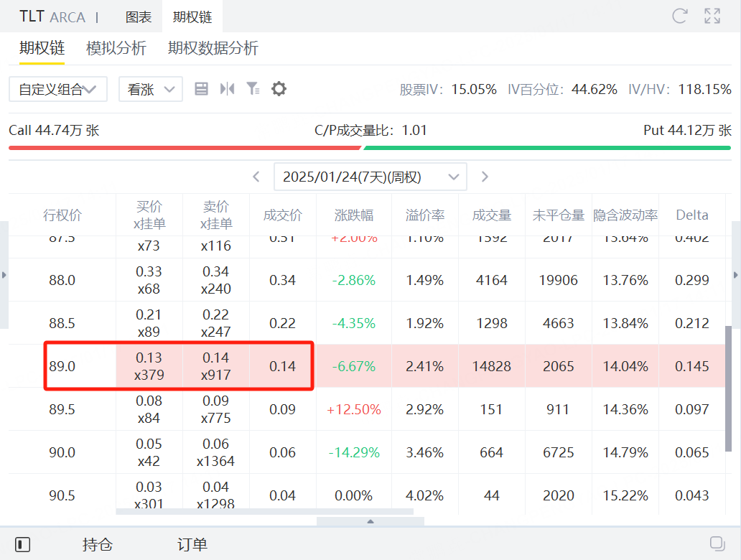
Task: Click the -6.67% change value
Action: 354,366
